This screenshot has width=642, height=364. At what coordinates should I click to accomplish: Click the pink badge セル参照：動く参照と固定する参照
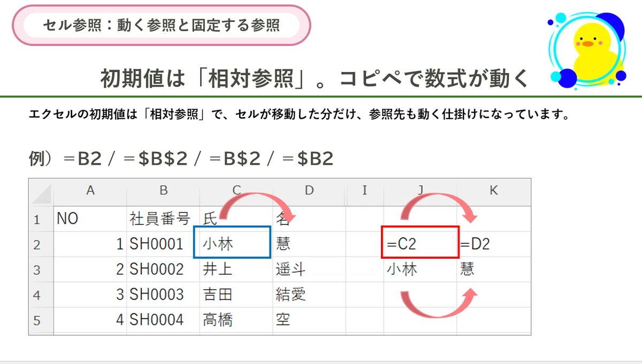point(161,25)
